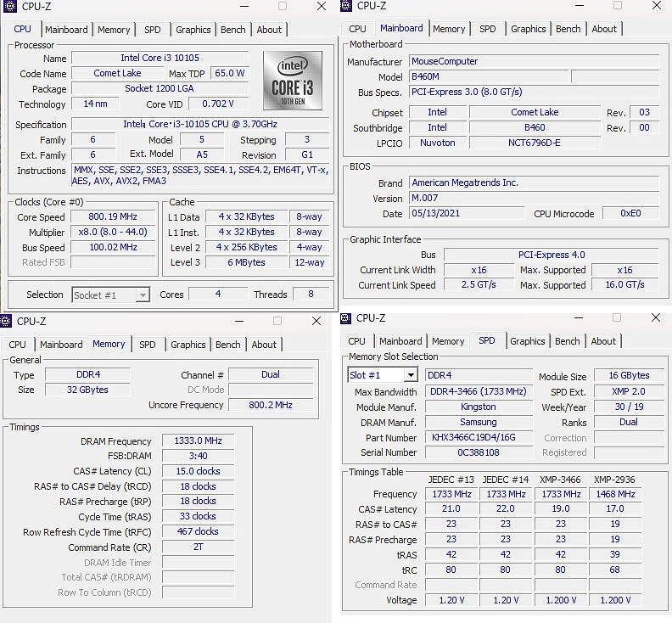This screenshot has height=623, width=672.
Task: Select Graphics tab in Mainboard window
Action: pyautogui.click(x=528, y=29)
